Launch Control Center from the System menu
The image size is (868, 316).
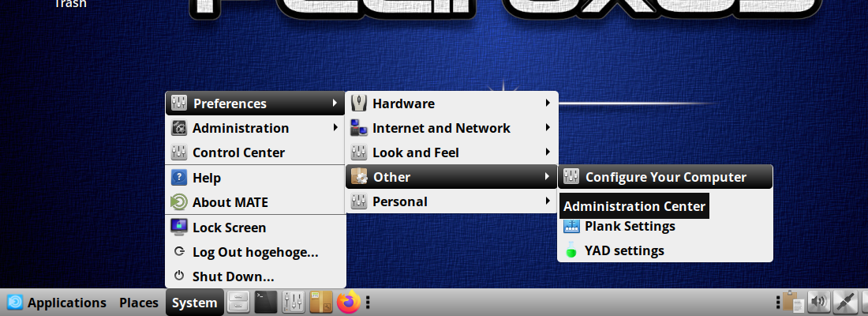click(255, 152)
